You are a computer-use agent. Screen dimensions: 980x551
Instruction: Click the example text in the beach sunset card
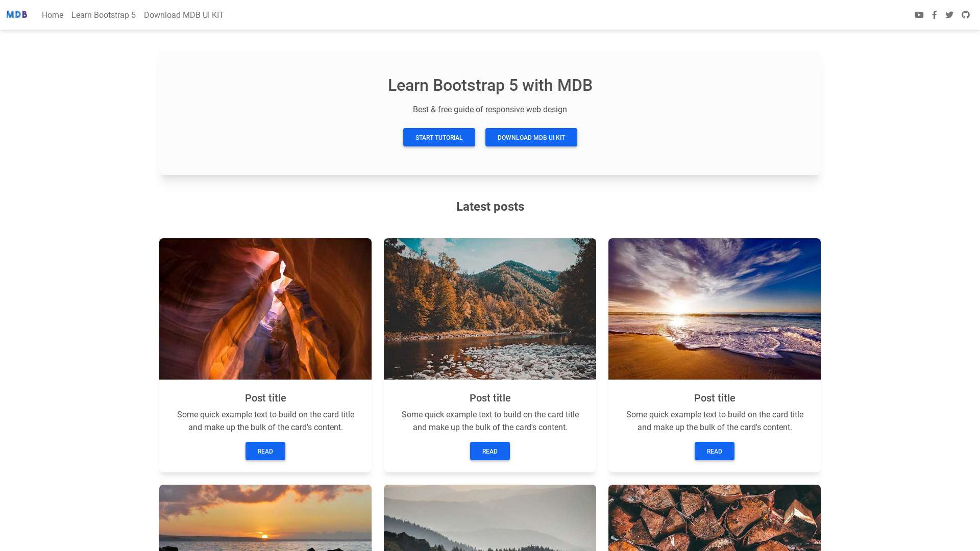tap(715, 421)
